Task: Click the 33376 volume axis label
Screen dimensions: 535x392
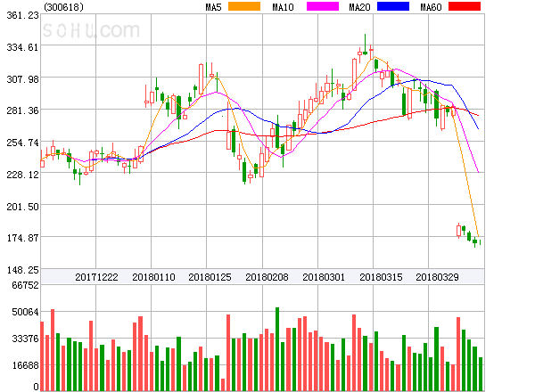Action: (x=25, y=339)
